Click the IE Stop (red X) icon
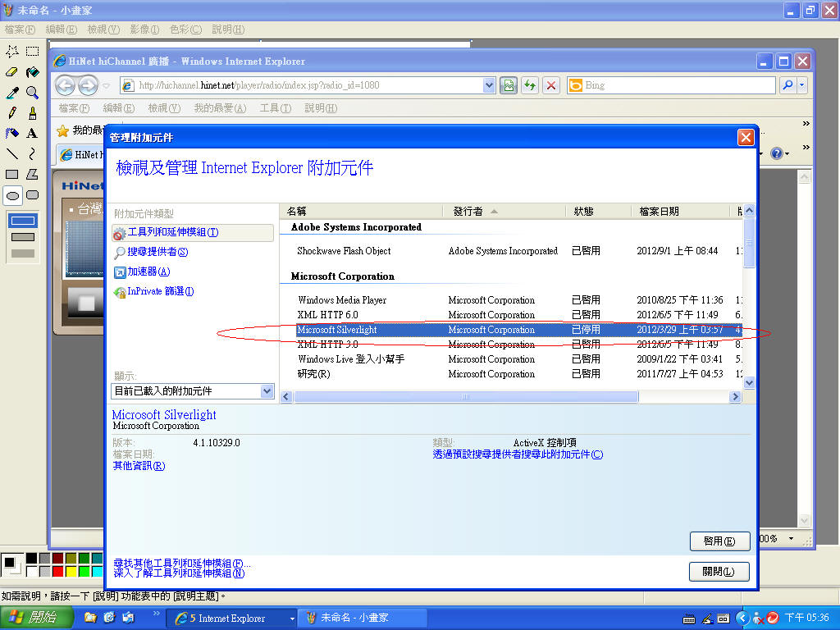 click(551, 85)
